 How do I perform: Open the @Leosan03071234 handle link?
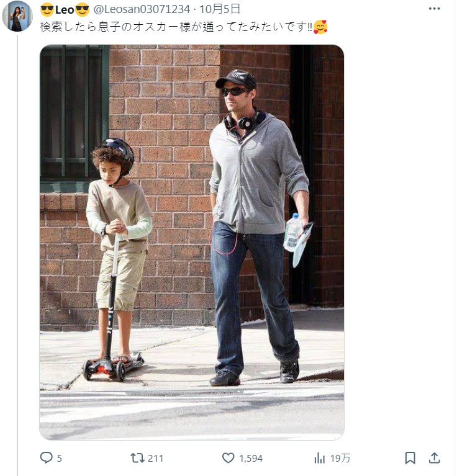[142, 9]
